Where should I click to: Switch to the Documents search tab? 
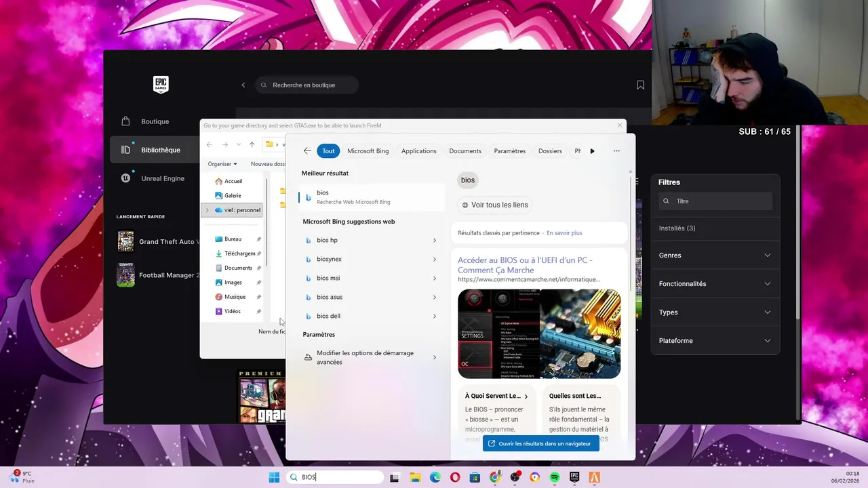tap(465, 151)
